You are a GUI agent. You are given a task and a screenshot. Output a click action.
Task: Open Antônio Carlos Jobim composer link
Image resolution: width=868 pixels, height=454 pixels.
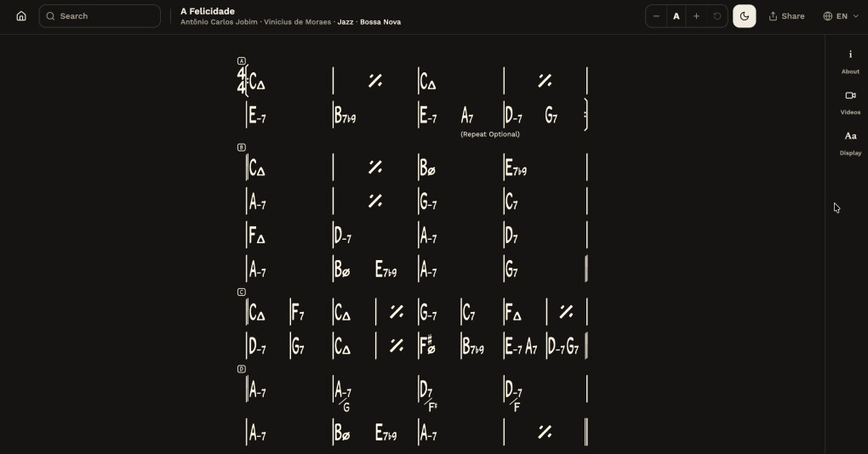click(x=219, y=22)
